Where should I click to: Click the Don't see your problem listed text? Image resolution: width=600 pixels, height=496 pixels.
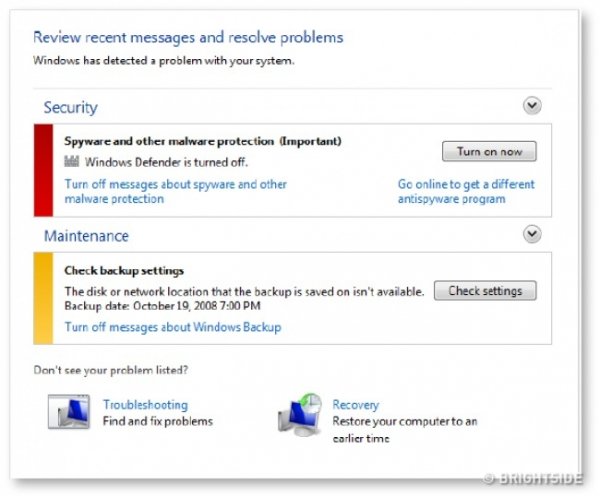coord(111,370)
